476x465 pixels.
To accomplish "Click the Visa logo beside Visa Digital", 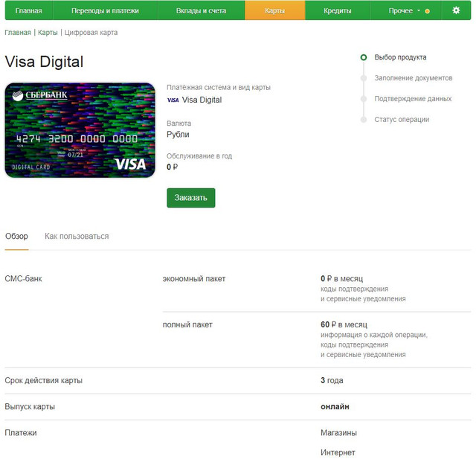I will pos(173,100).
